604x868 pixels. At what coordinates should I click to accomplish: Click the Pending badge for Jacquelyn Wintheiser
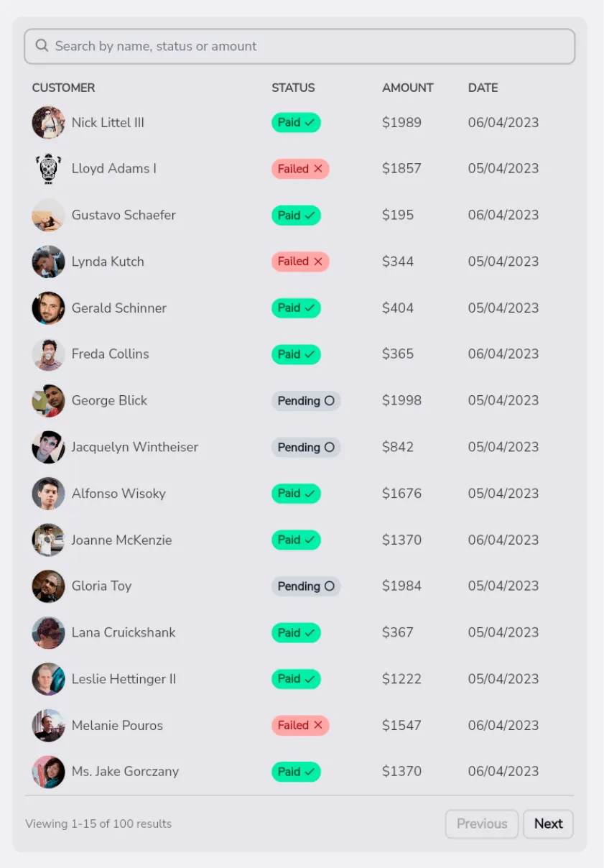click(x=305, y=447)
